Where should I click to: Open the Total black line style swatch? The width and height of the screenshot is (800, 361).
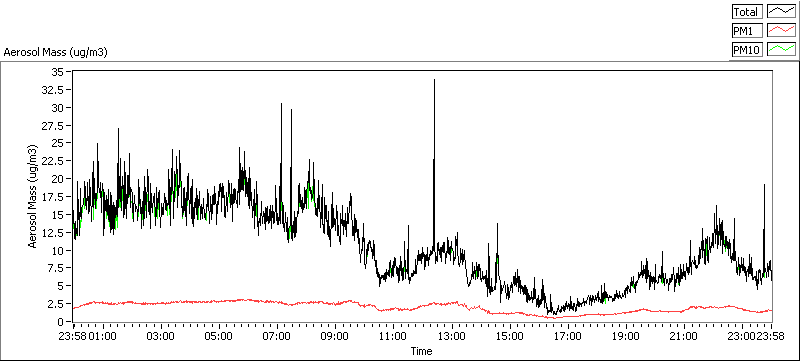(782, 12)
